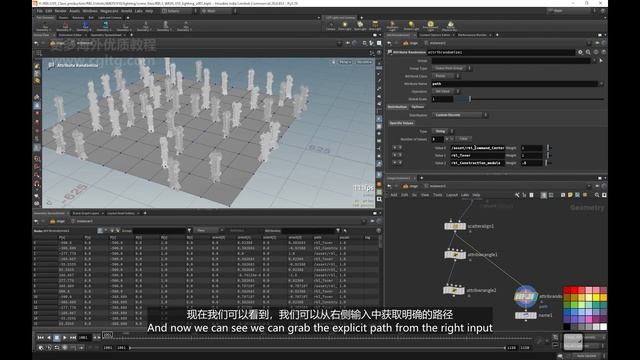Switch to the Context Options Editor tab
Viewport: 640px width, 360px height.
pos(434,35)
